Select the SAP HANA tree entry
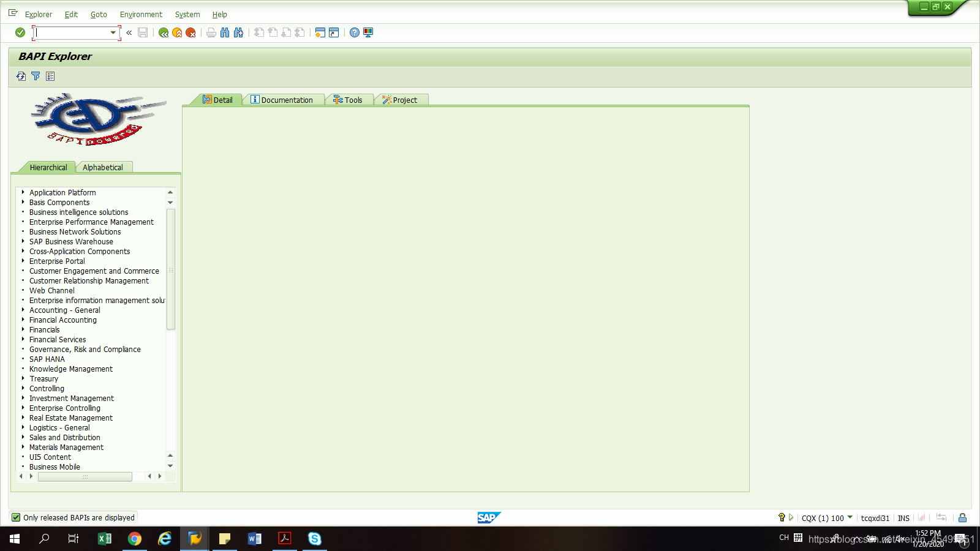 (47, 359)
